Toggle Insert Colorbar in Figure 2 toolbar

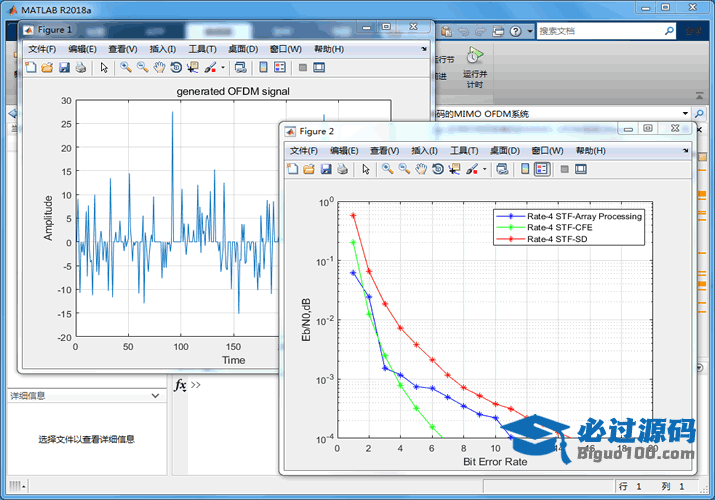coord(525,169)
